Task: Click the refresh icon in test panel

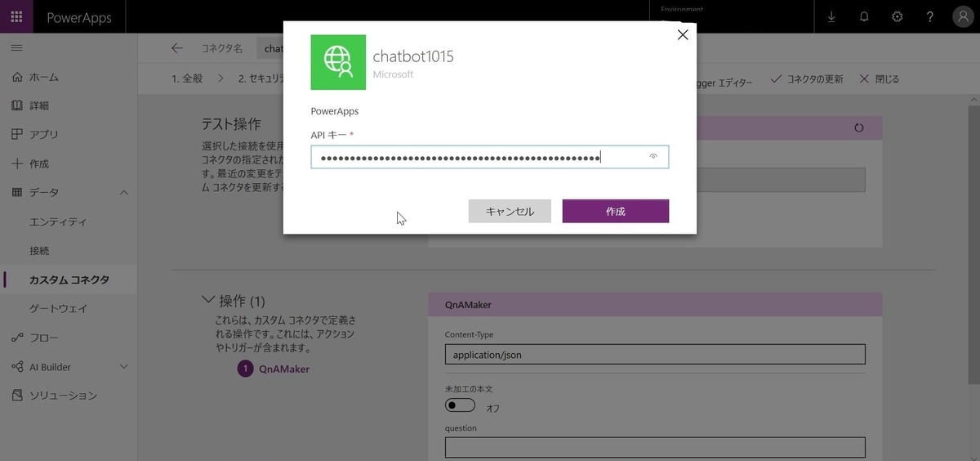Action: point(858,128)
